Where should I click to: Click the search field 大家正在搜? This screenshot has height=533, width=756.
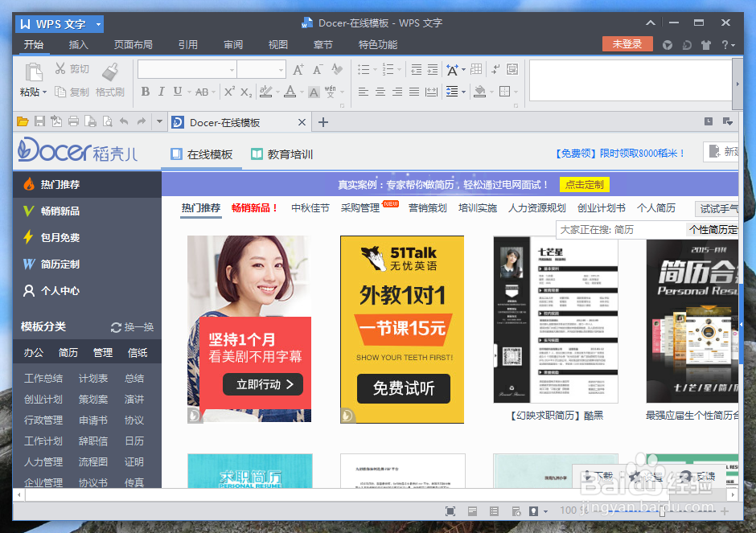tap(622, 230)
